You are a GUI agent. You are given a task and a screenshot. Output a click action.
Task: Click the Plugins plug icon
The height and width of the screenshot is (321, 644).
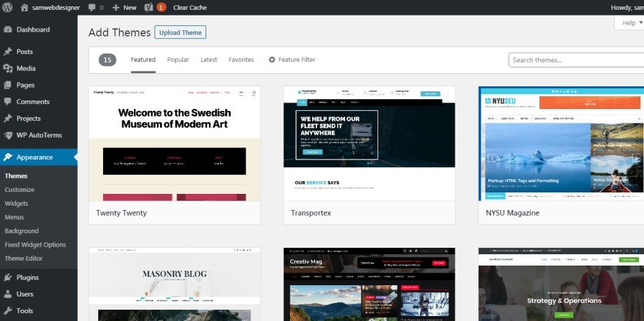8,277
